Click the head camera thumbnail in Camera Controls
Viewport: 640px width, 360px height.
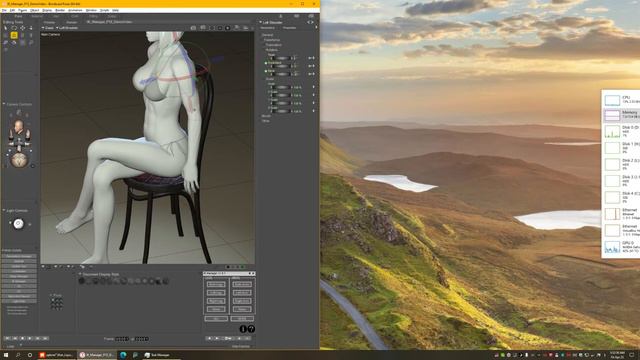coord(19,127)
